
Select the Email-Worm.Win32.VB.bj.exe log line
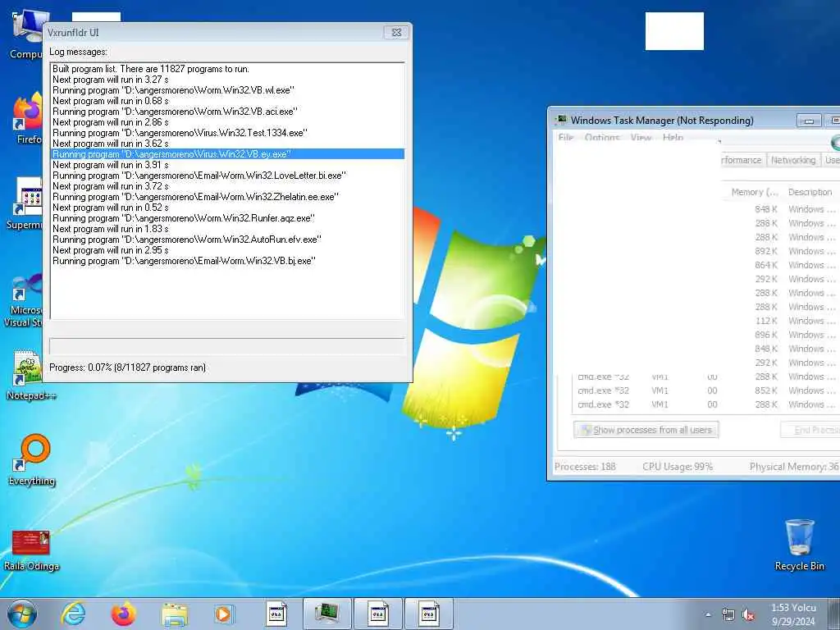pyautogui.click(x=227, y=261)
